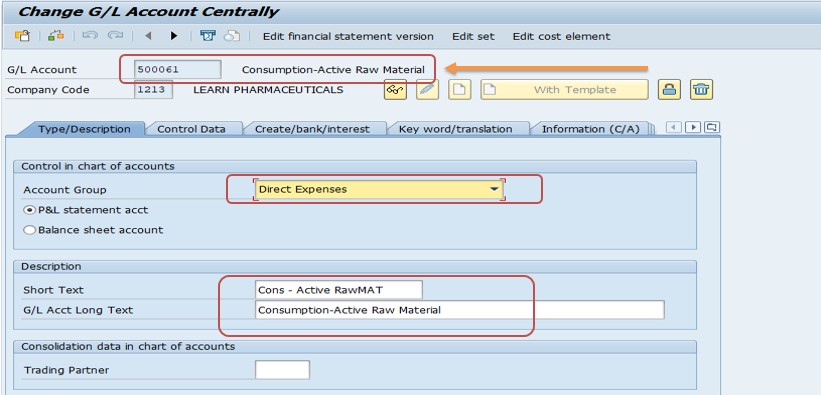Click the Trading Partner label

point(66,370)
